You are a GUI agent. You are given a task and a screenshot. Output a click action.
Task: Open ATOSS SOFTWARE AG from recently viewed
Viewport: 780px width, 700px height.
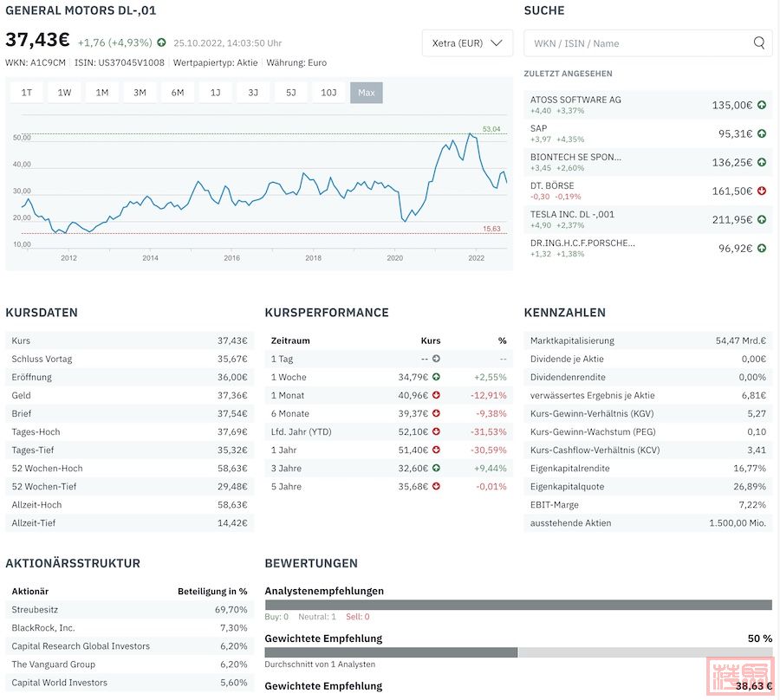(x=647, y=105)
